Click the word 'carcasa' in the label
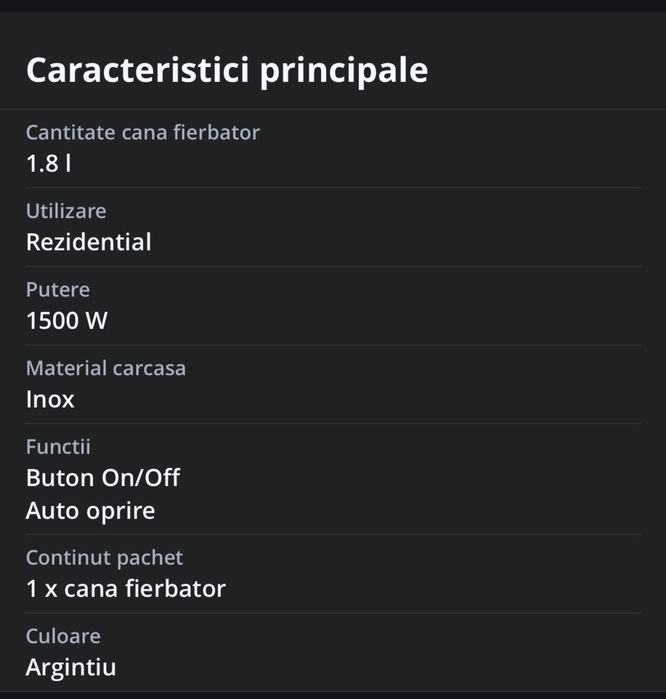The image size is (666, 699). click(149, 368)
